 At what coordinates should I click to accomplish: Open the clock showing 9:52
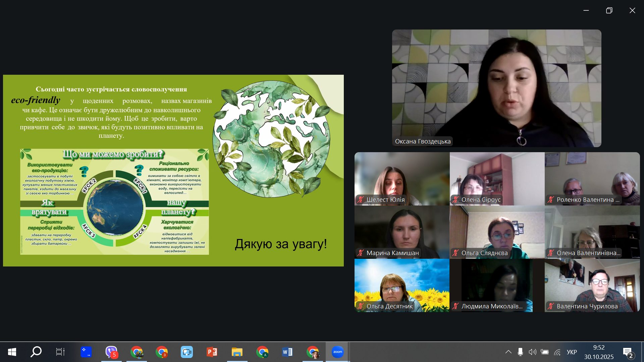pyautogui.click(x=599, y=352)
